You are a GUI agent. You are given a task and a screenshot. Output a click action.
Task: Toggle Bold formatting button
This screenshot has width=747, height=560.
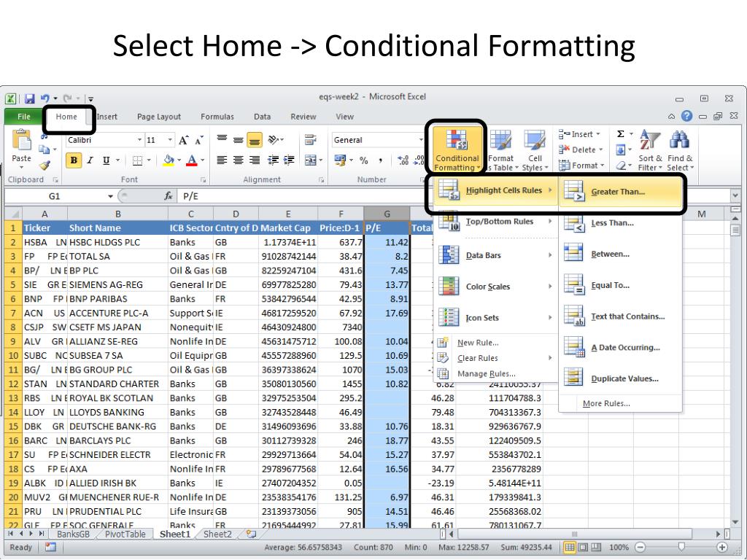click(x=74, y=160)
